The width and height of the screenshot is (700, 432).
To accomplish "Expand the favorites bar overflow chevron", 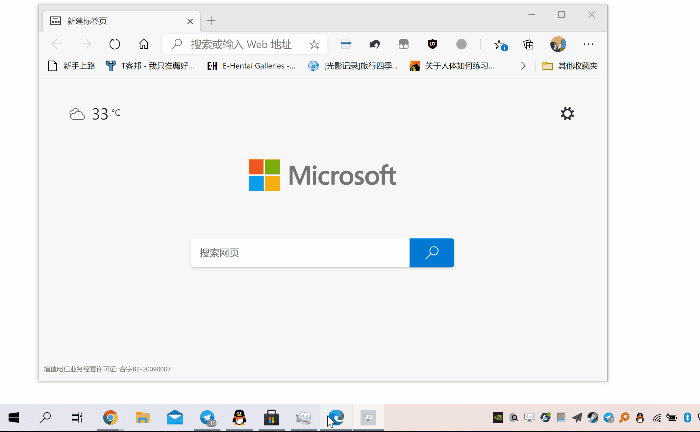I will click(523, 66).
